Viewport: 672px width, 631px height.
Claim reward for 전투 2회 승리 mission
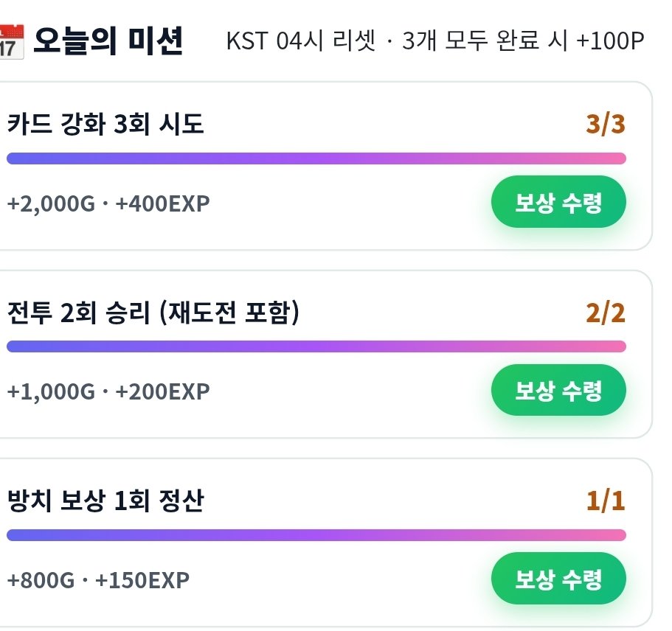click(558, 390)
